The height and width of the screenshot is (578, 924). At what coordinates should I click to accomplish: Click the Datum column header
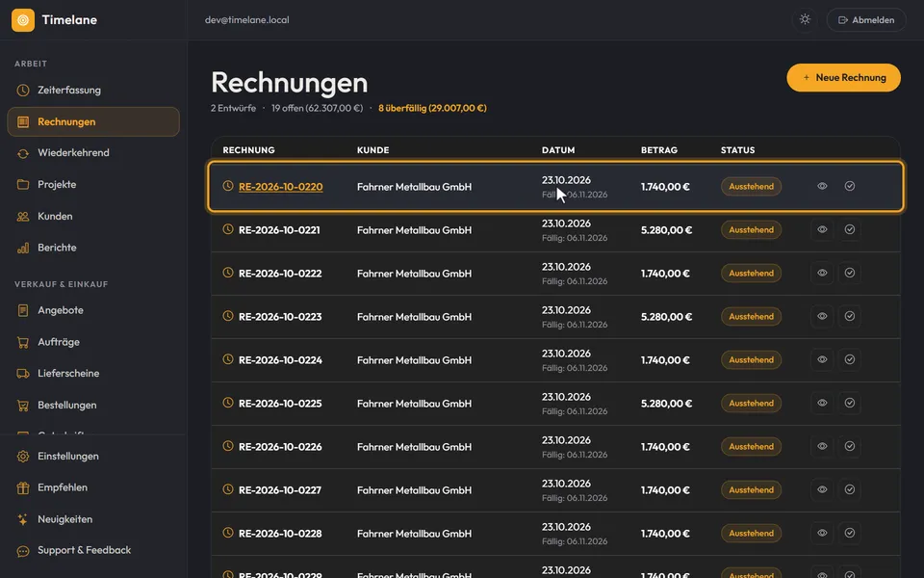(x=558, y=150)
